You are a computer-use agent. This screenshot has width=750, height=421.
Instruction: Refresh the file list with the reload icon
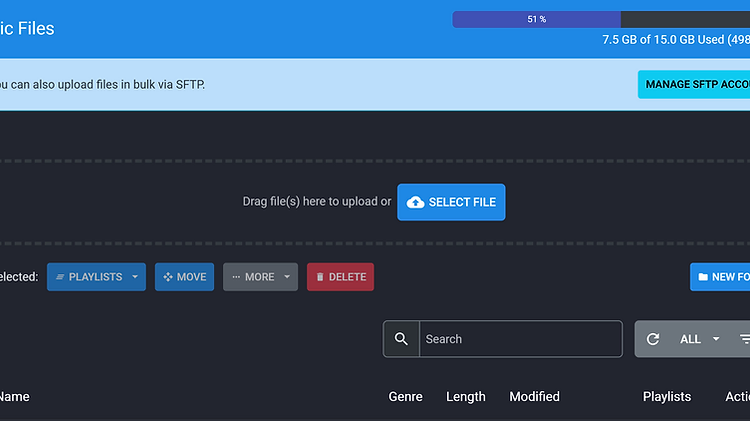point(653,339)
